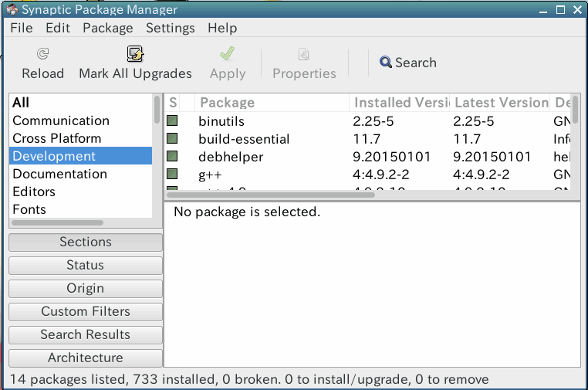Sort by the Package column header

coord(272,103)
